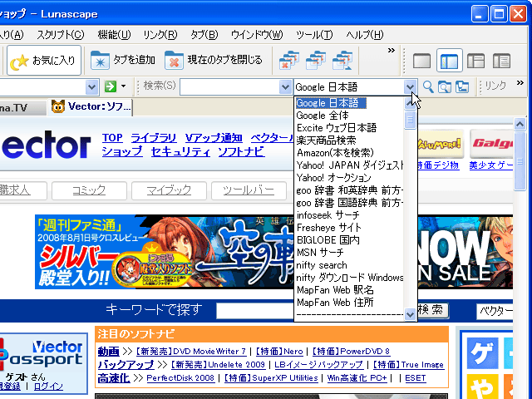Click the third stacked-tabs icon with arrow
532x399 pixels.
342,61
